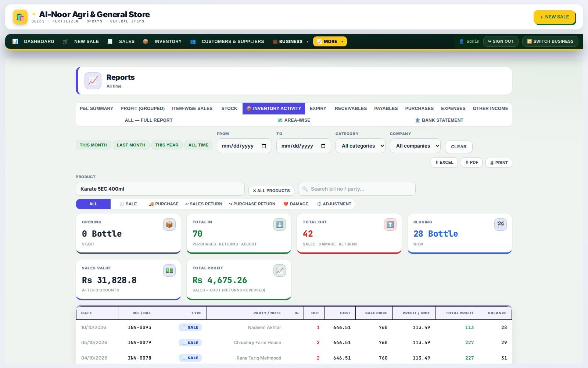This screenshot has height=368, width=588.
Task: Click the store shopping bag logo icon
Action: pos(20,17)
